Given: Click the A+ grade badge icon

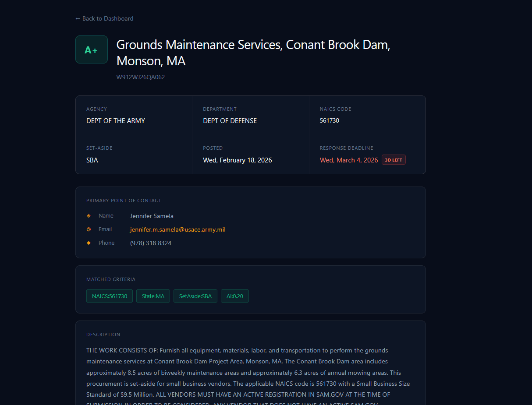Looking at the screenshot, I should click(x=91, y=49).
